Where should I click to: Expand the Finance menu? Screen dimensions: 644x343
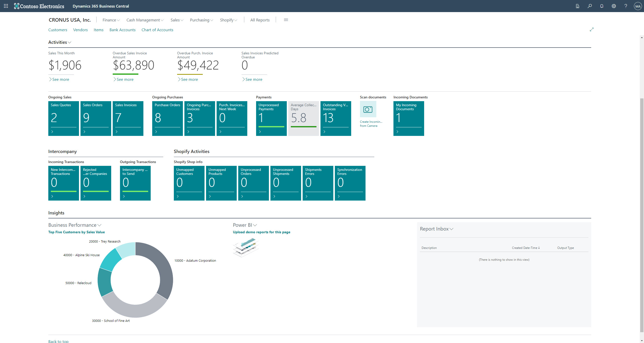point(111,20)
